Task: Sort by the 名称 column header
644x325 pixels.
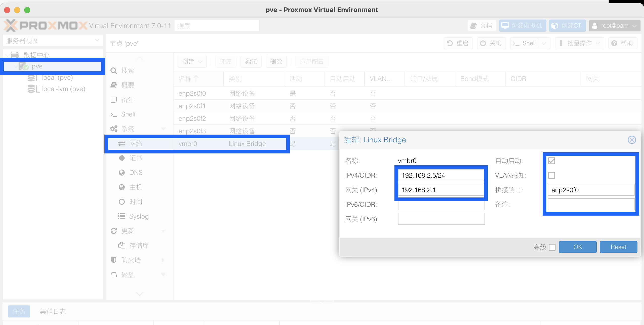Action: pyautogui.click(x=198, y=79)
